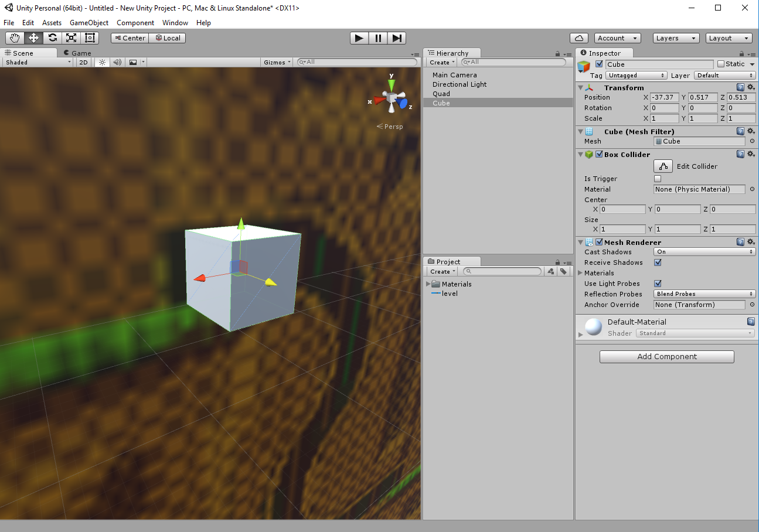Toggle Receive Shadows checkbox
Screen dimensions: 759x532
pyautogui.click(x=658, y=262)
